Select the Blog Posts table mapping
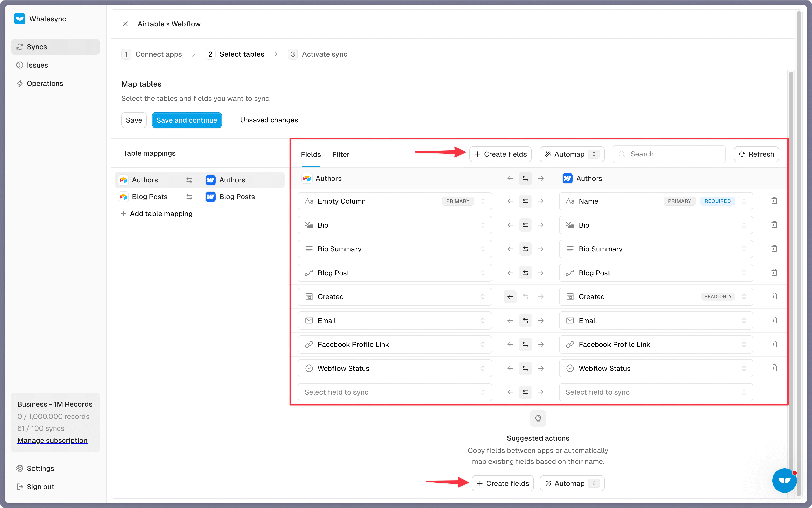This screenshot has width=812, height=508. click(200, 197)
